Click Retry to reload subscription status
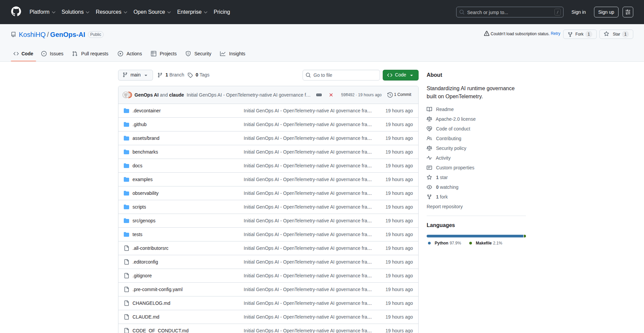The width and height of the screenshot is (644, 333). pyautogui.click(x=555, y=34)
